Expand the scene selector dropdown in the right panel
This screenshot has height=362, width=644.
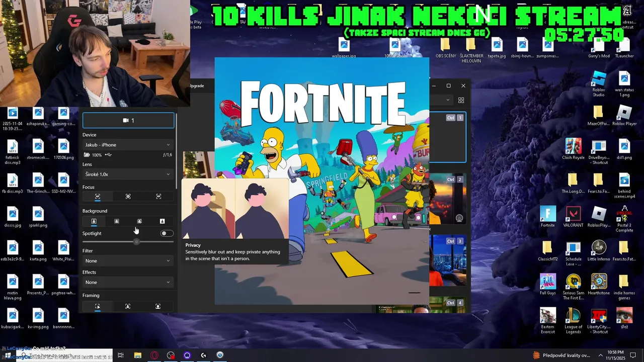point(448,100)
